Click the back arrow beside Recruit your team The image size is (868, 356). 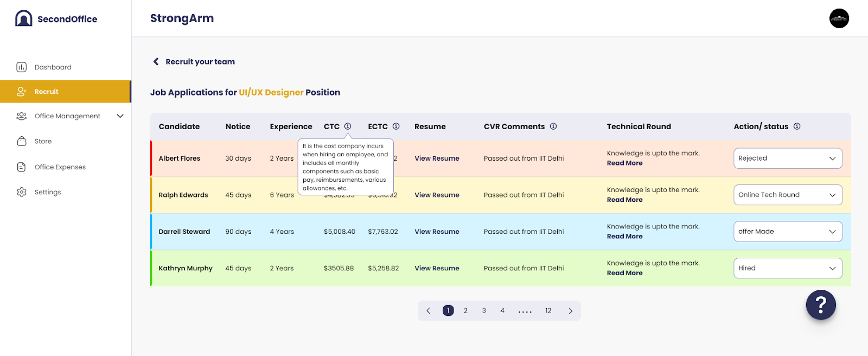tap(156, 62)
